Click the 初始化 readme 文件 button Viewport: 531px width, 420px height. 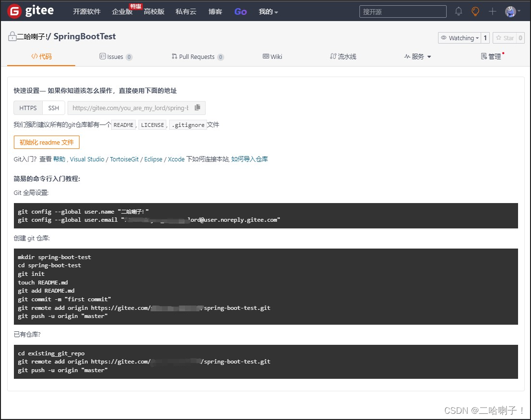click(x=47, y=142)
